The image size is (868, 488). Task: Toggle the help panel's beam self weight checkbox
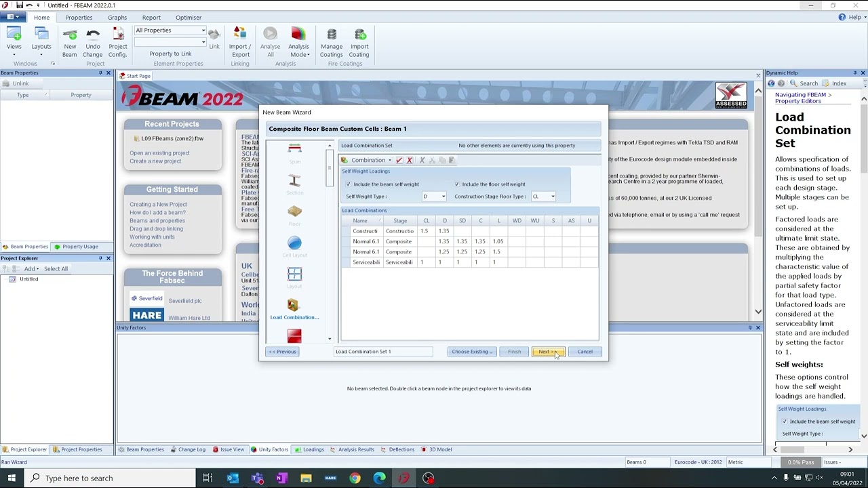coord(785,422)
